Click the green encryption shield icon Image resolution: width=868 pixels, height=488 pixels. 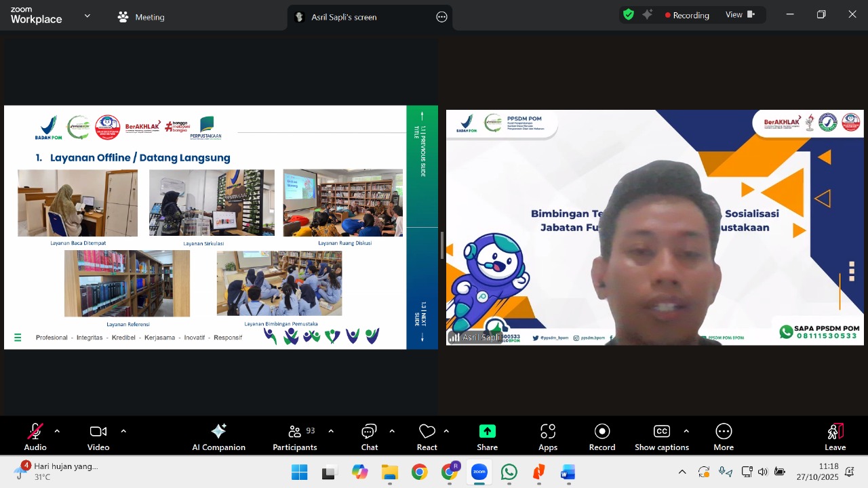(629, 15)
